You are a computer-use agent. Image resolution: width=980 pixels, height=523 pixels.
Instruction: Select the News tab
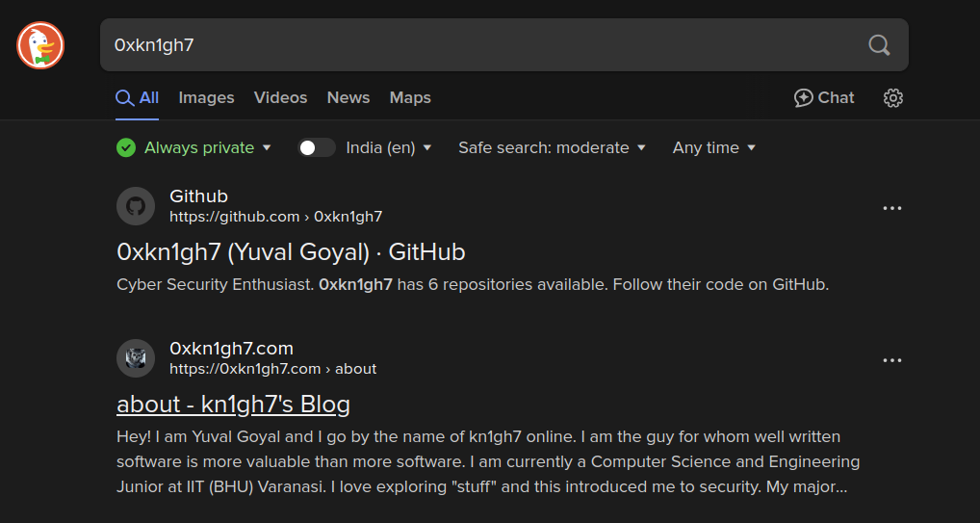348,97
